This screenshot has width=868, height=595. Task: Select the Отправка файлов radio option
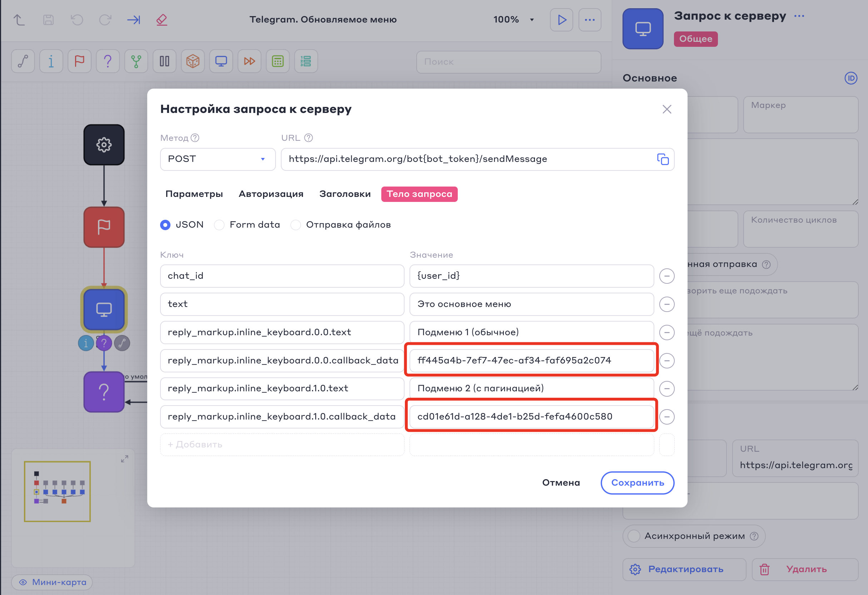[296, 225]
